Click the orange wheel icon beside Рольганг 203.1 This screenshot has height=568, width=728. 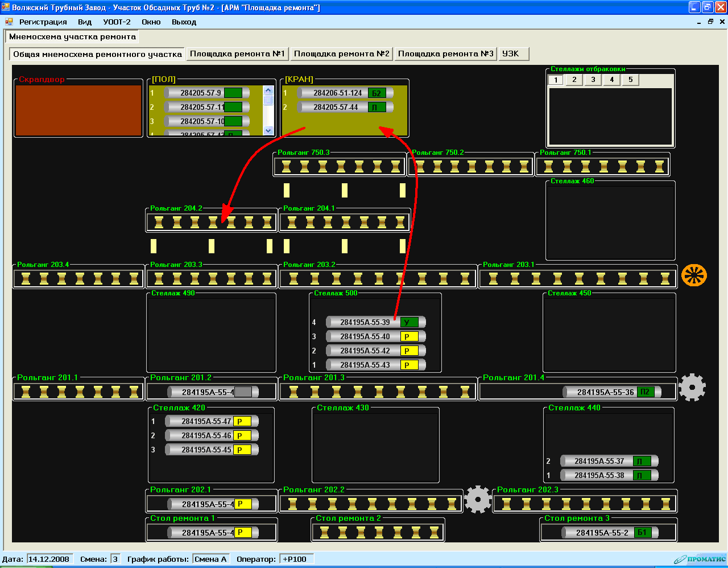(x=694, y=275)
